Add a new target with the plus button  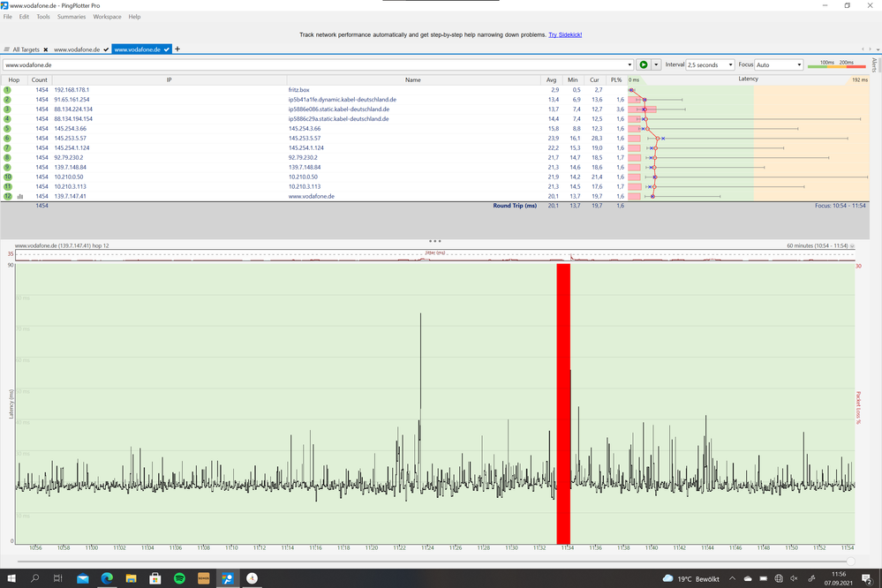coord(177,49)
